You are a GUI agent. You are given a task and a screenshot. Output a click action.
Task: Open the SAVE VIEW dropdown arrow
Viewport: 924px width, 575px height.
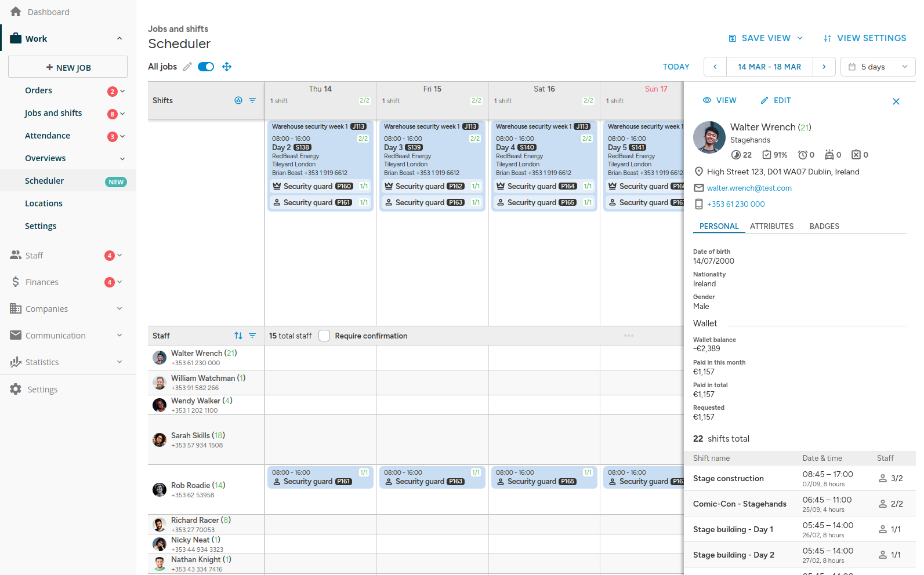pos(800,38)
